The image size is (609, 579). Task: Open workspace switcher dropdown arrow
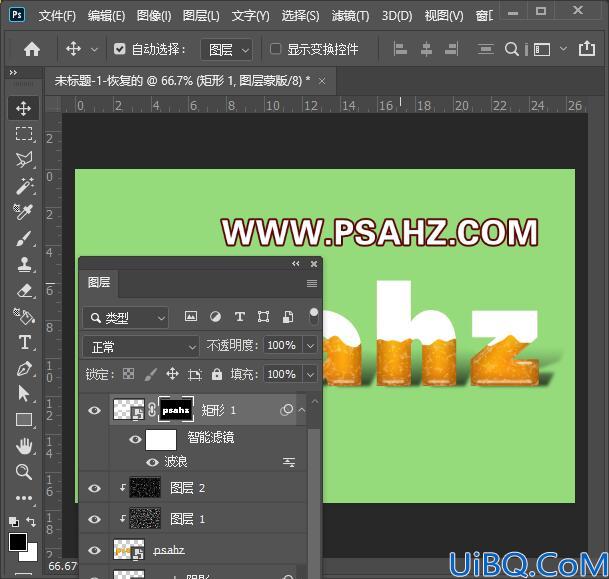(x=564, y=49)
